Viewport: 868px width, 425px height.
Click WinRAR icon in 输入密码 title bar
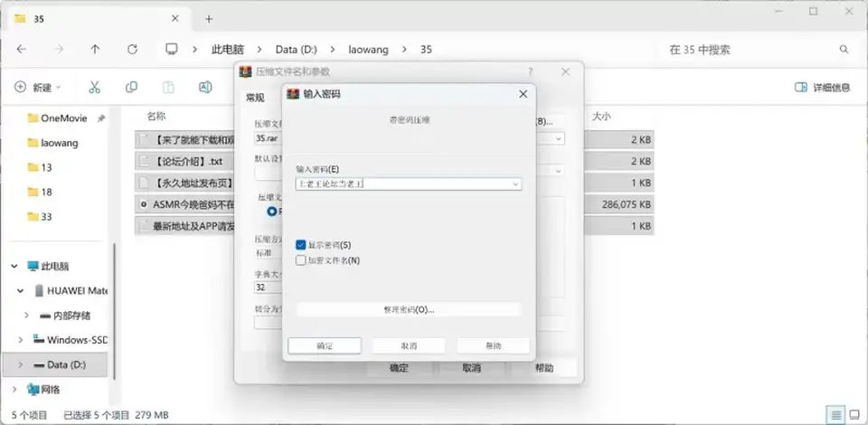click(x=293, y=94)
